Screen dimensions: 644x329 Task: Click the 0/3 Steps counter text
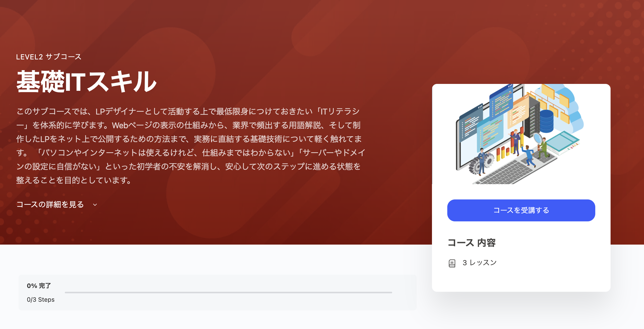click(x=41, y=300)
